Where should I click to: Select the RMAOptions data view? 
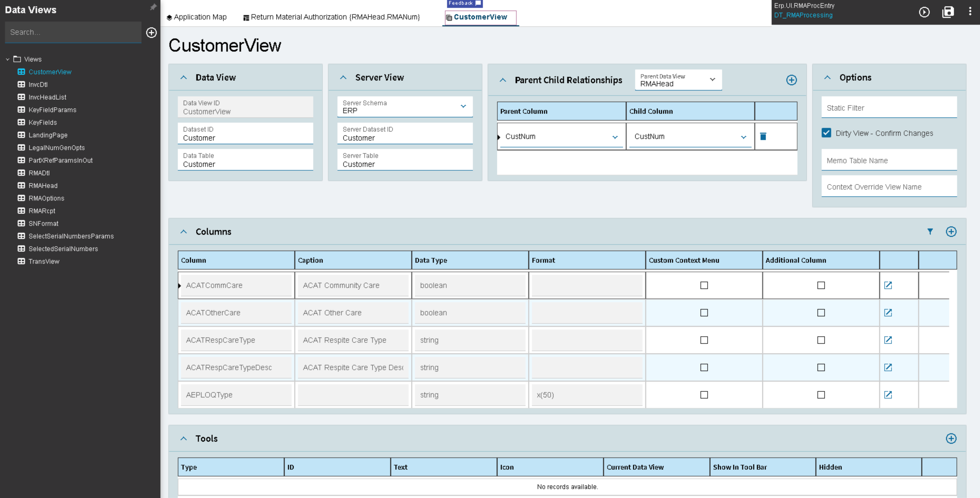click(x=46, y=198)
